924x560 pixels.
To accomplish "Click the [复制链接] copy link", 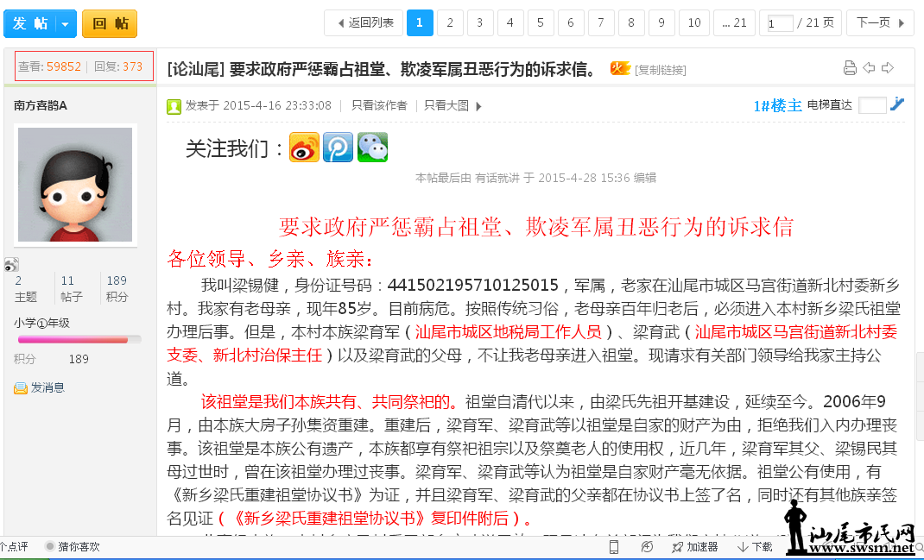I will [661, 70].
